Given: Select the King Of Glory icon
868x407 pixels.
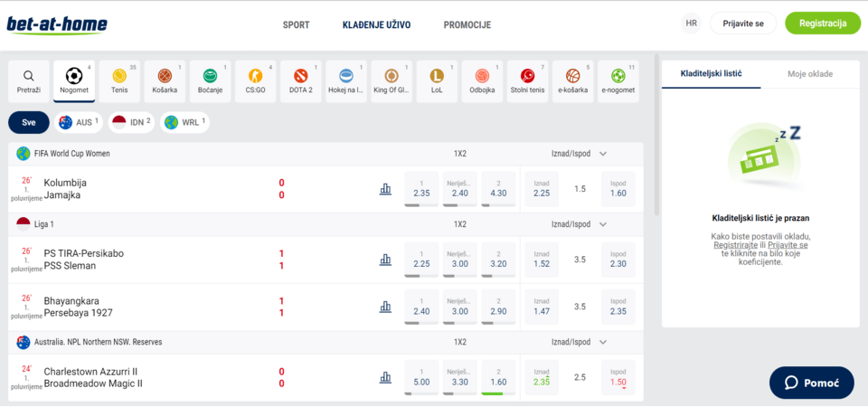Looking at the screenshot, I should pos(392,81).
